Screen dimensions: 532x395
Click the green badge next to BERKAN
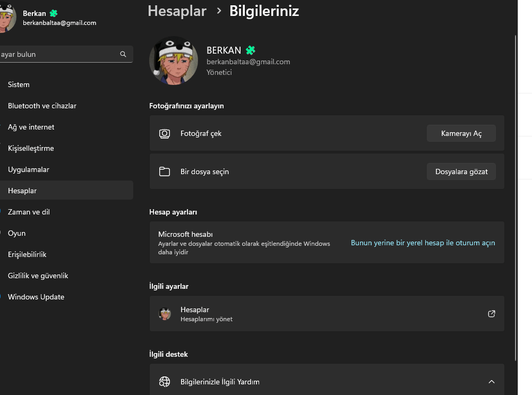coord(251,50)
